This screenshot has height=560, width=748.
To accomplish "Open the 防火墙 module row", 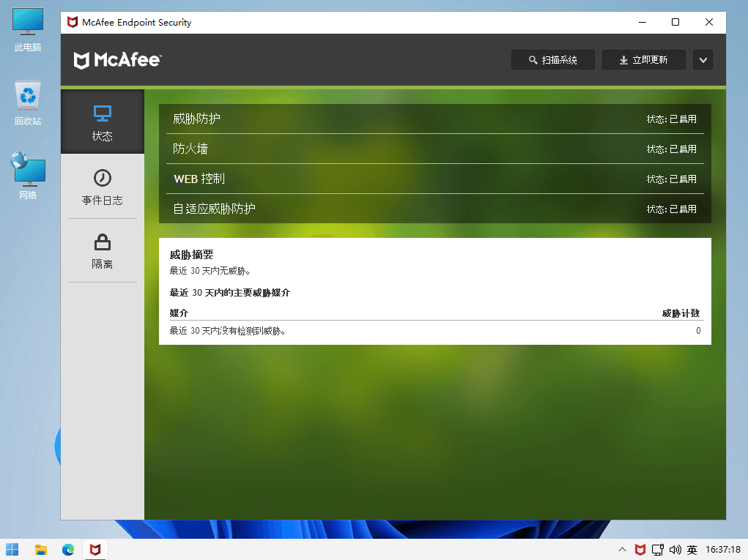I will pos(435,149).
